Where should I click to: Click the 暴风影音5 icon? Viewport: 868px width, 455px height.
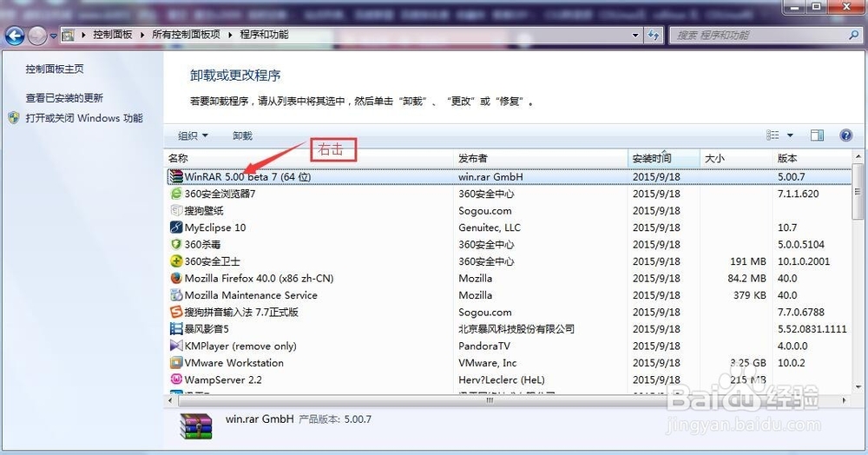176,329
